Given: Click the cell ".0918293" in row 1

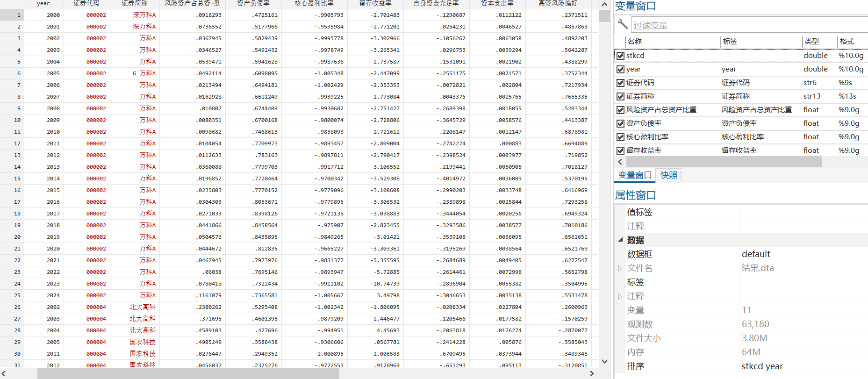Looking at the screenshot, I should (192, 15).
